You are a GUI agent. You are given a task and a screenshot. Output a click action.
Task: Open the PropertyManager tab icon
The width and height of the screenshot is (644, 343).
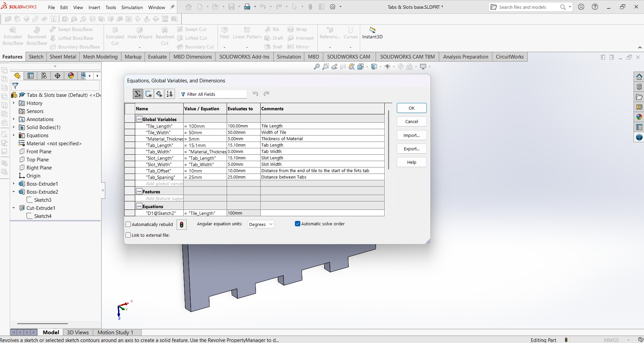coord(31,76)
